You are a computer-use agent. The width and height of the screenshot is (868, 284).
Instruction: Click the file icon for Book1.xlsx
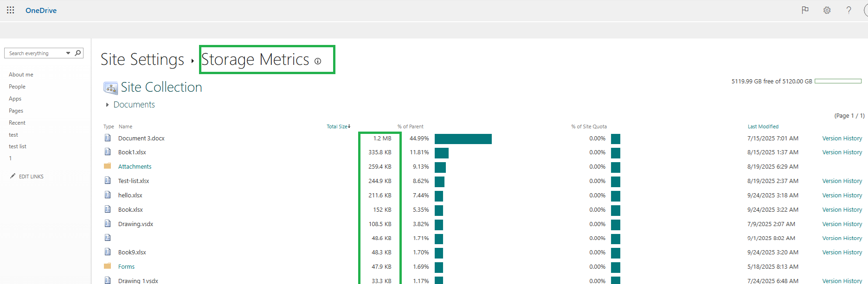[x=108, y=152]
